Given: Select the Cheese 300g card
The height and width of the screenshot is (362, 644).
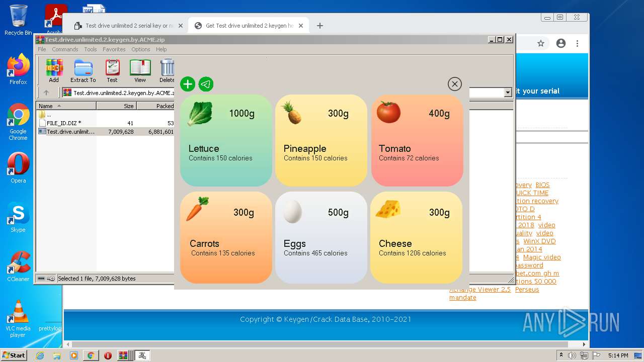Looking at the screenshot, I should pyautogui.click(x=416, y=237).
